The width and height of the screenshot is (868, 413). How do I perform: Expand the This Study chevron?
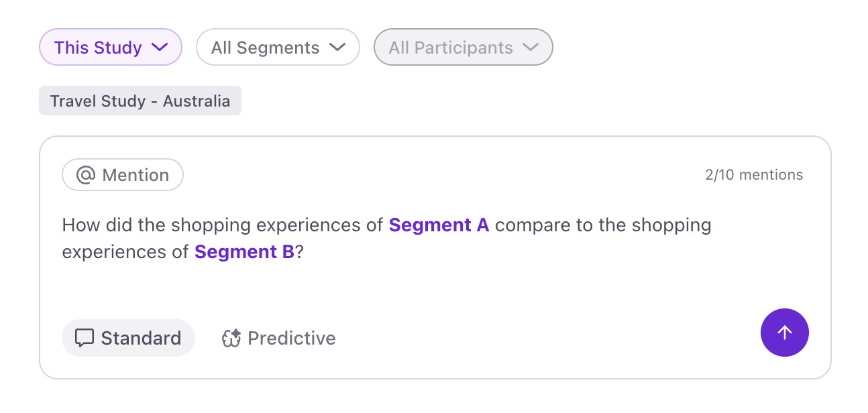point(160,47)
